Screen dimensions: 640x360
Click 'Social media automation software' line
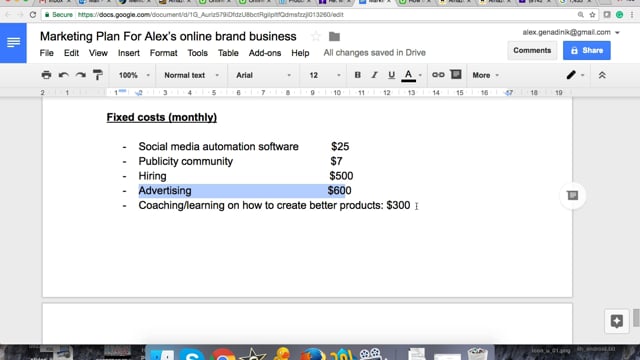(x=218, y=147)
